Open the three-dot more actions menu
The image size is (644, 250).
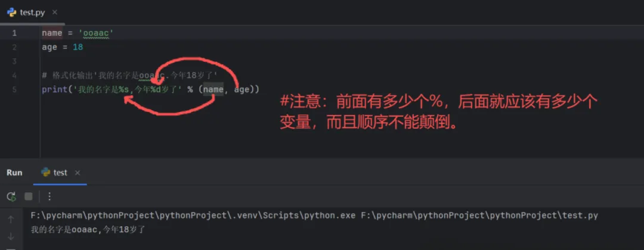(49, 196)
